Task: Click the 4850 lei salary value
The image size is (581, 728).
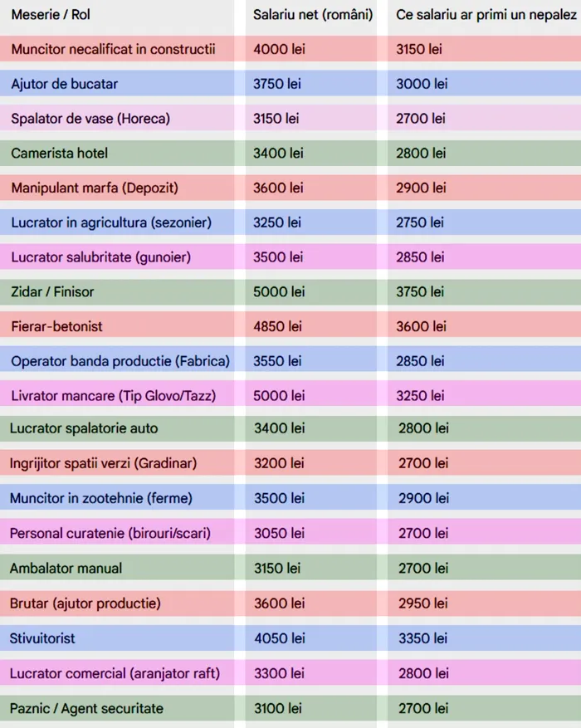Action: 279,326
